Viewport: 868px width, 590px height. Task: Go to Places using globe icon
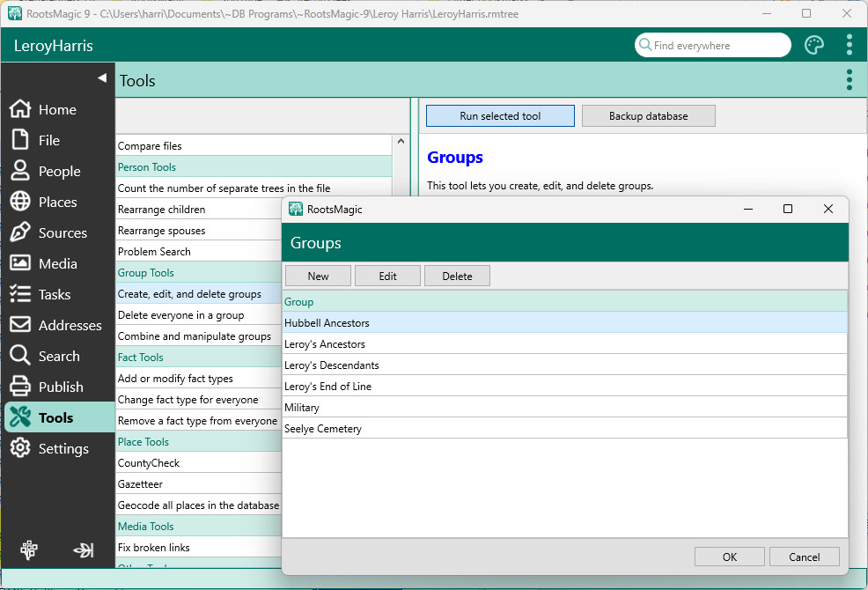pos(20,203)
